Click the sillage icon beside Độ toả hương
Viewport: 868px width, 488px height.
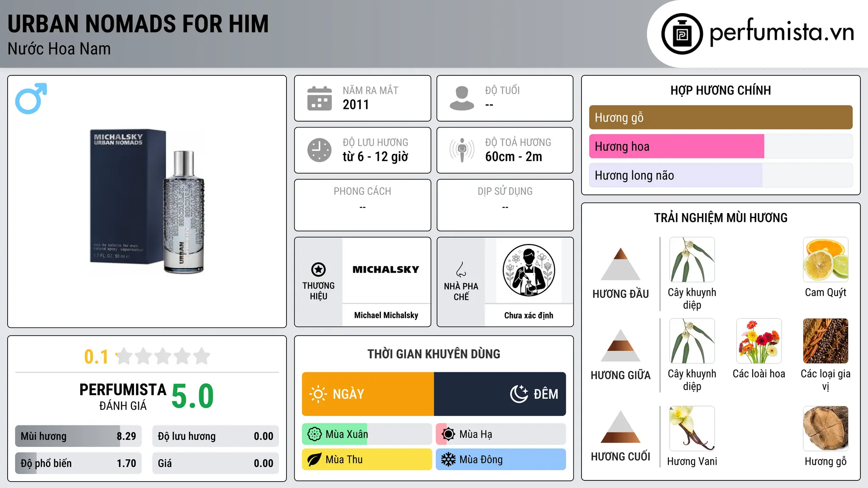pyautogui.click(x=462, y=150)
